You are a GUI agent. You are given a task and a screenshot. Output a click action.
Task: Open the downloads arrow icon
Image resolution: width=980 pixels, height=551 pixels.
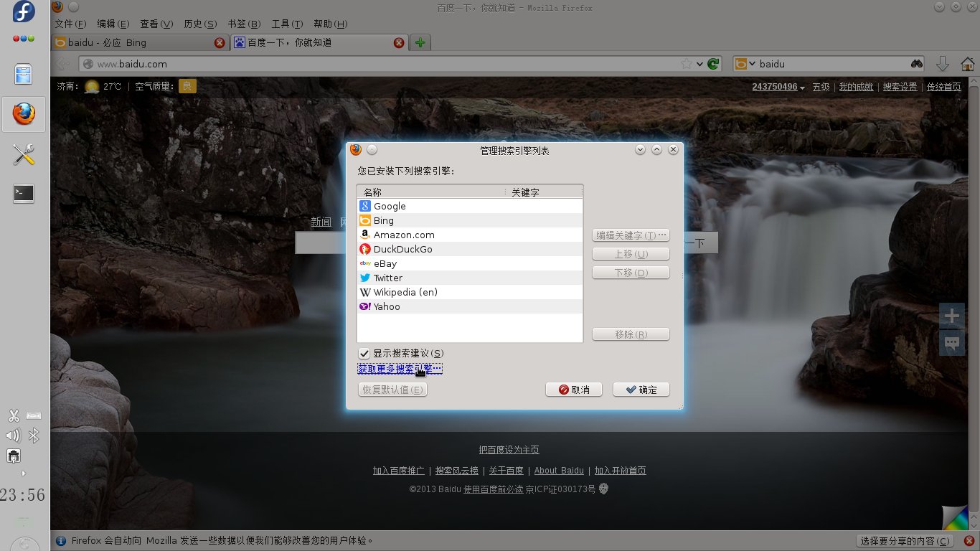pos(943,64)
